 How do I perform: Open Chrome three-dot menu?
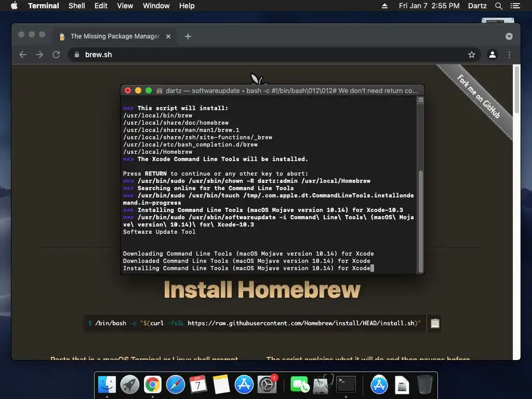509,55
